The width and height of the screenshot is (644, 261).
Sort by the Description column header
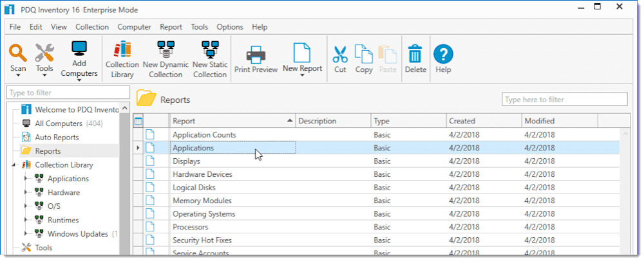333,121
